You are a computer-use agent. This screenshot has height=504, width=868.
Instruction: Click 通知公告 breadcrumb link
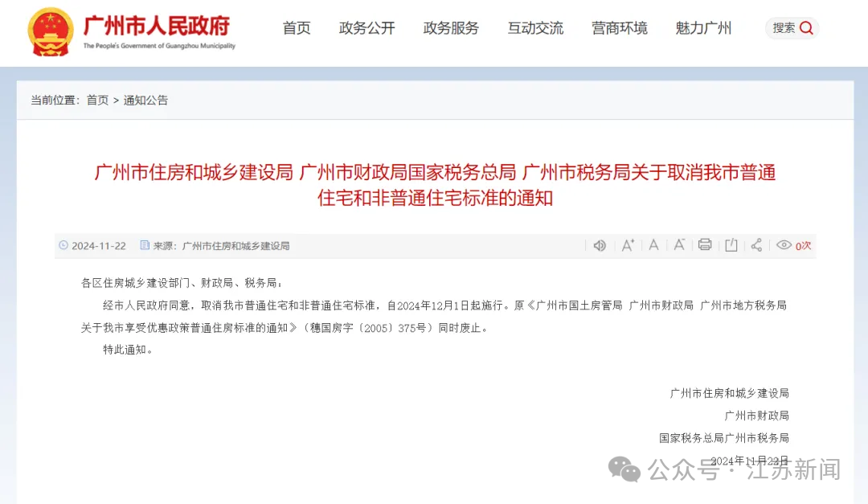tap(145, 100)
